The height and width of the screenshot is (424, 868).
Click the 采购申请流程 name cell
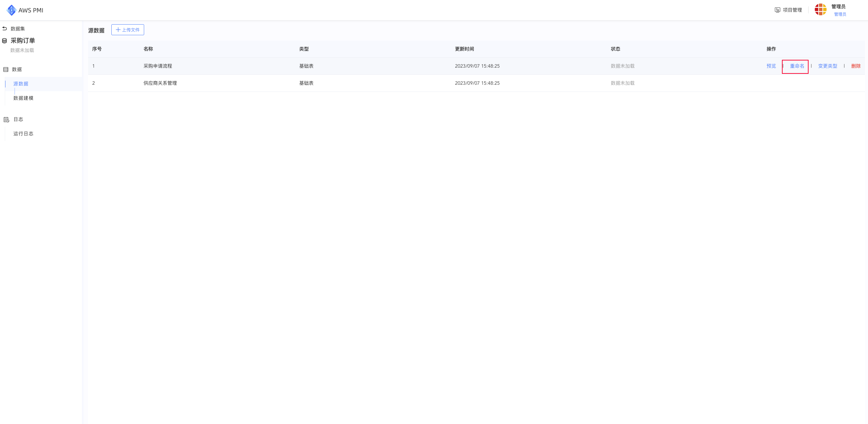point(158,66)
